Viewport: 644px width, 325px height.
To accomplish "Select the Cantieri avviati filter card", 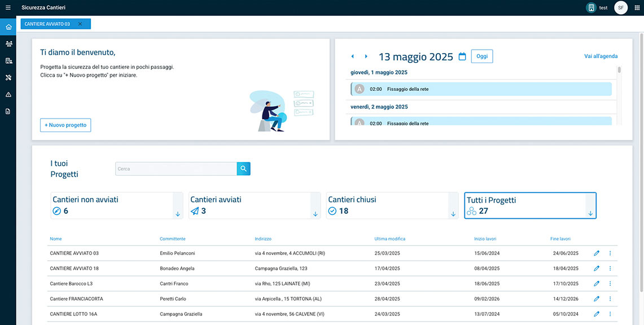I will (255, 205).
